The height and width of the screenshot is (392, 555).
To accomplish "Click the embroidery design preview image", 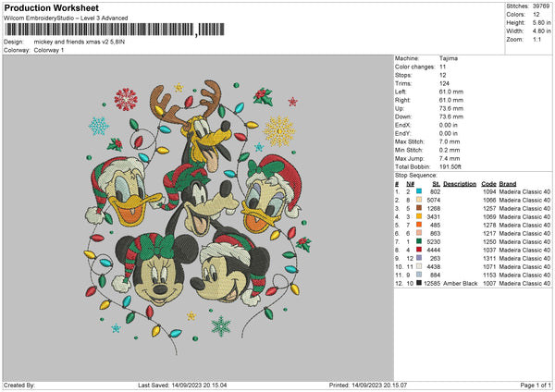I will point(198,218).
